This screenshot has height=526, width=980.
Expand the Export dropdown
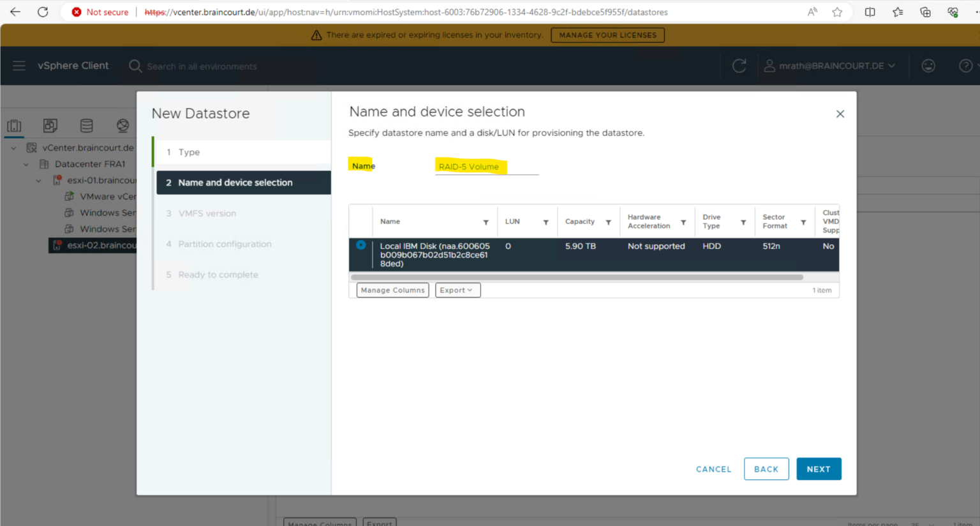(x=457, y=290)
